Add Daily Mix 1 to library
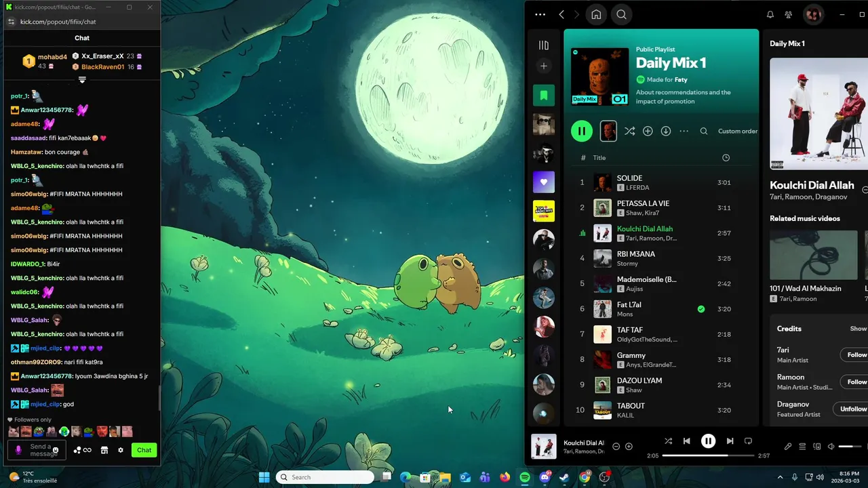Screen dimensions: 868x488 [648, 131]
